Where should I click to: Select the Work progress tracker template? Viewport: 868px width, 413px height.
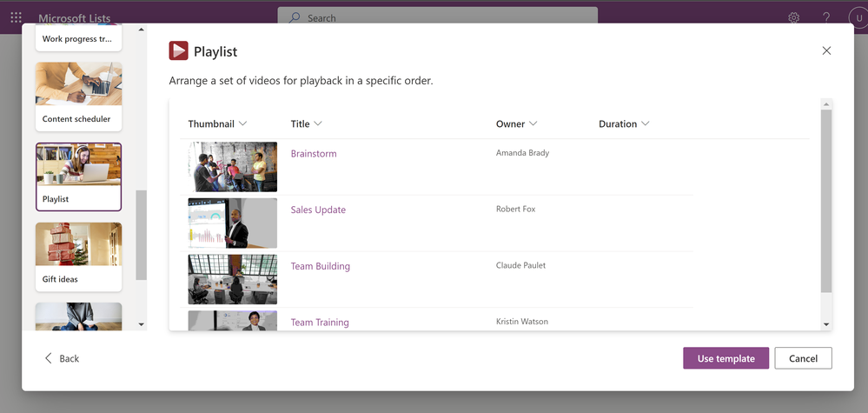coord(78,38)
